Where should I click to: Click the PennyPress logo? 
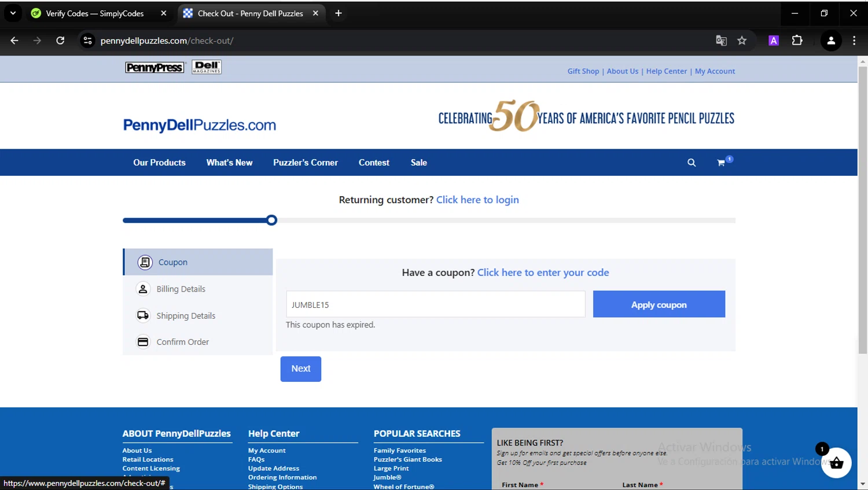[x=155, y=68]
